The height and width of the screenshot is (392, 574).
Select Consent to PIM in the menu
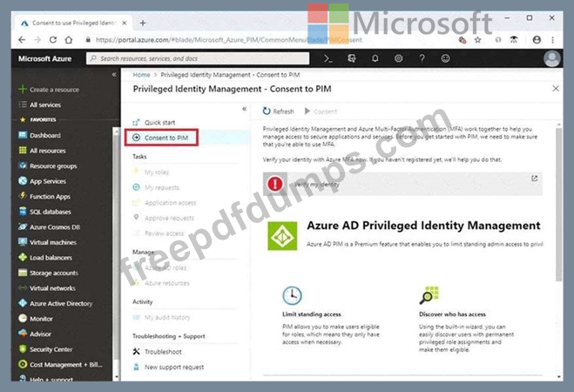[x=165, y=138]
